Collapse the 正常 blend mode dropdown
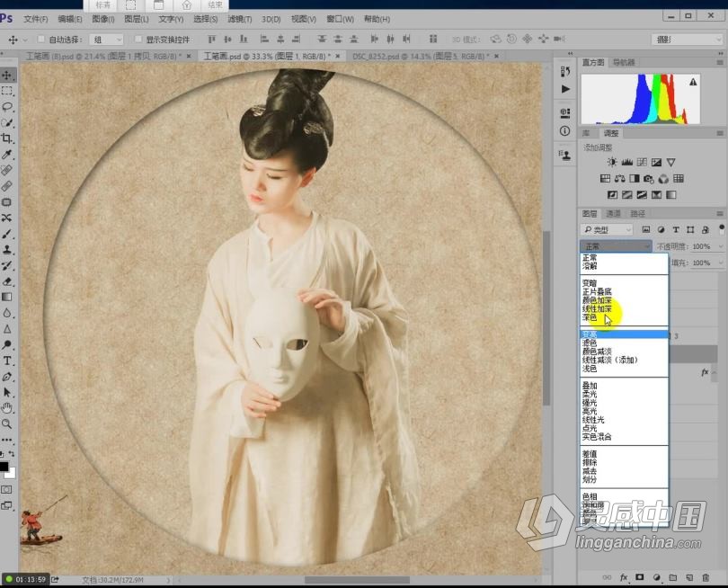This screenshot has height=588, width=728. click(616, 246)
